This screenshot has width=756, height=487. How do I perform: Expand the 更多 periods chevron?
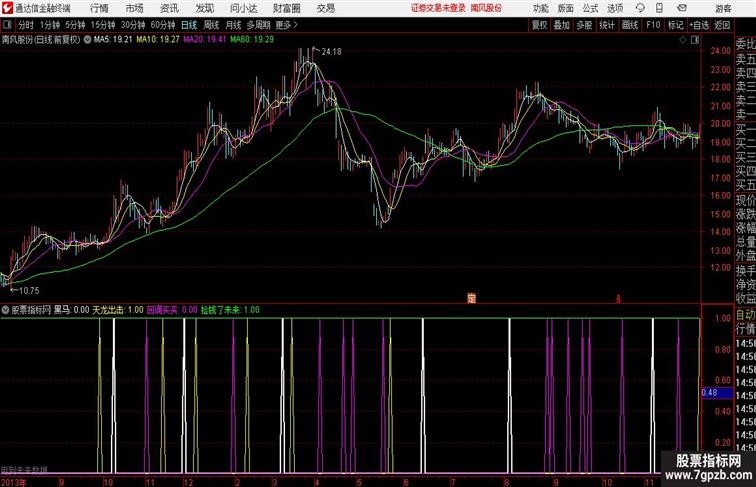[287, 25]
